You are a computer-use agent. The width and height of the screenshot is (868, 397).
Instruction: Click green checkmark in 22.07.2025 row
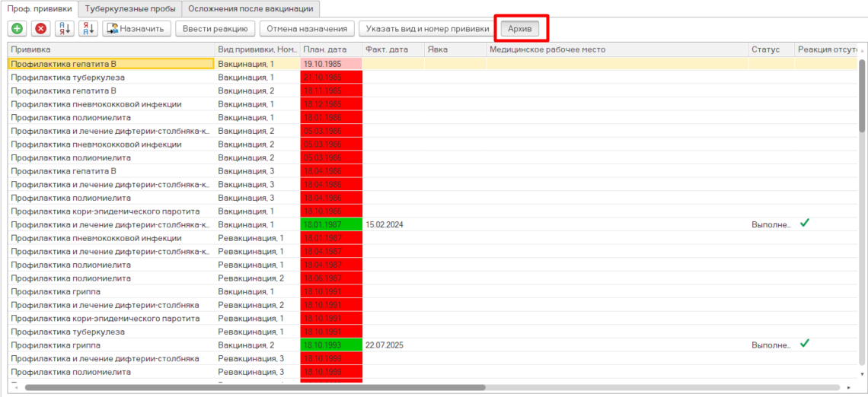point(804,344)
